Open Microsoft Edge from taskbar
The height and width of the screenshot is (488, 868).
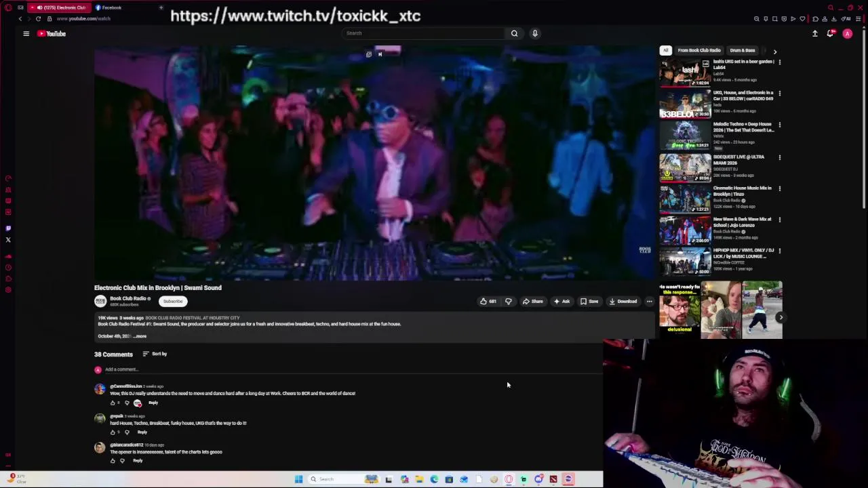[x=434, y=479]
